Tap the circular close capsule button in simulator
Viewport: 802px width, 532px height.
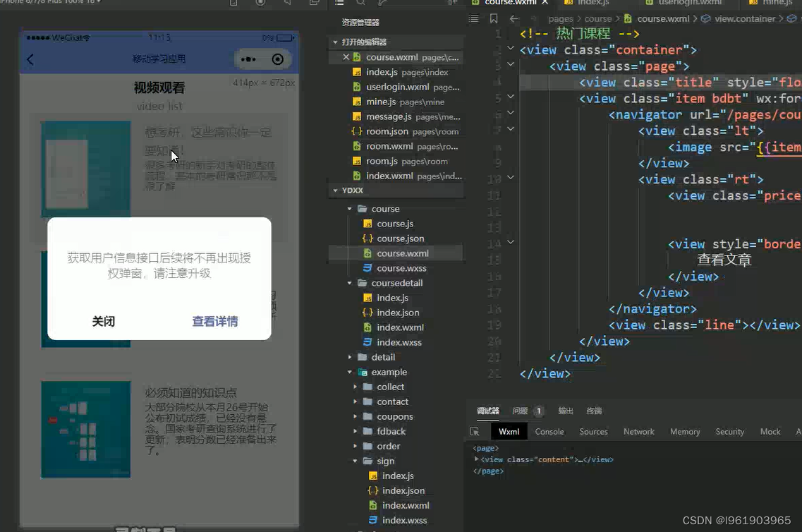pos(278,59)
